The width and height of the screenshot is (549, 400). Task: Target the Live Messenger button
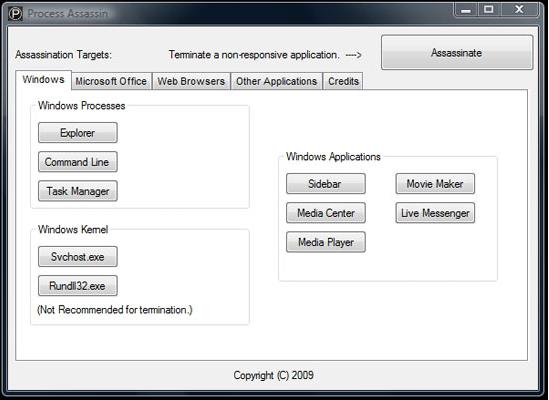coord(435,213)
